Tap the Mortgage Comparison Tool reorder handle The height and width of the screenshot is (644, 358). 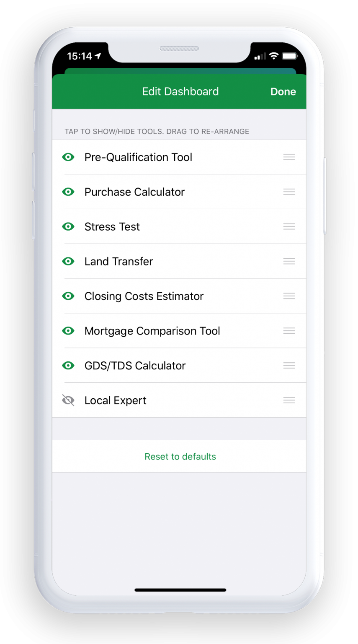pos(289,331)
